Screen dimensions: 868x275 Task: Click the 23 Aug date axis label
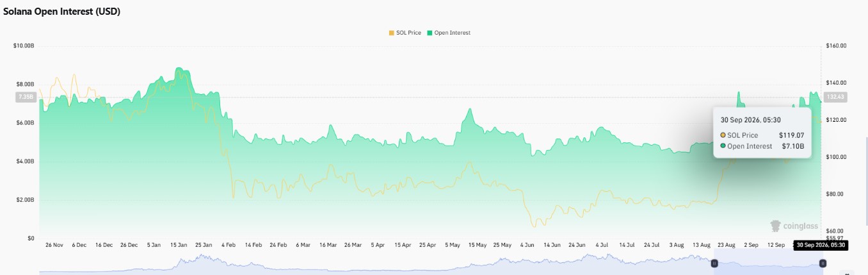tap(726, 245)
